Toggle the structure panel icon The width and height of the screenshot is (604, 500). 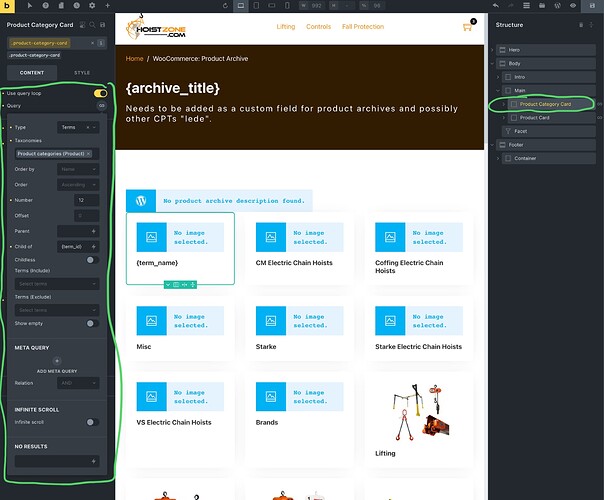tap(526, 5)
